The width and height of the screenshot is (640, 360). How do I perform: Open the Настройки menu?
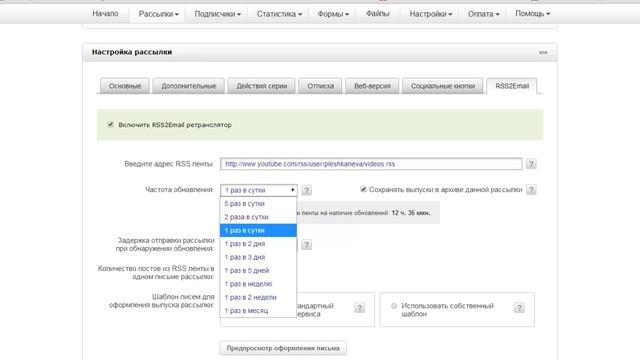coord(431,14)
